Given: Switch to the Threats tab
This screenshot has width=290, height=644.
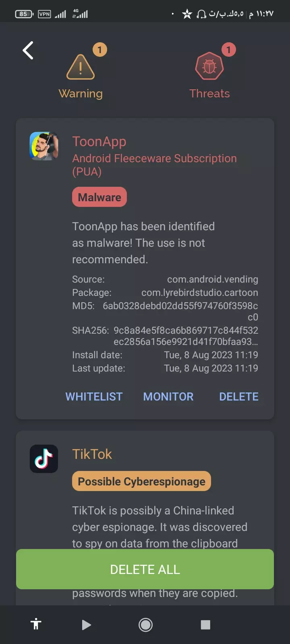Looking at the screenshot, I should tap(209, 93).
